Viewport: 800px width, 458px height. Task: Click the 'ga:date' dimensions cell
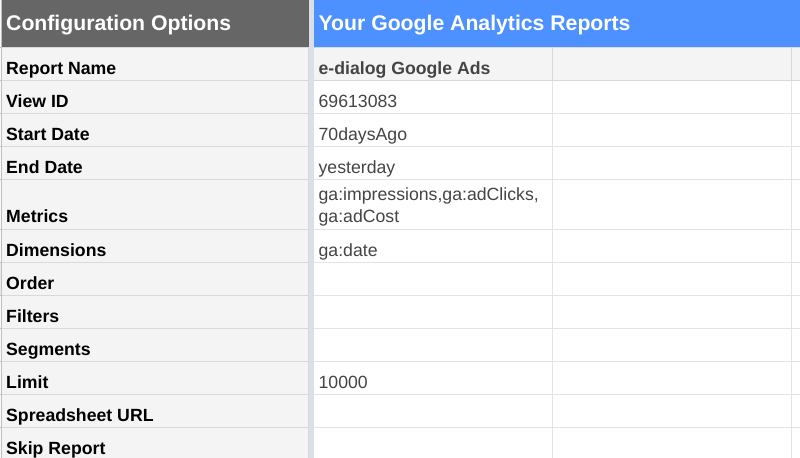(432, 250)
